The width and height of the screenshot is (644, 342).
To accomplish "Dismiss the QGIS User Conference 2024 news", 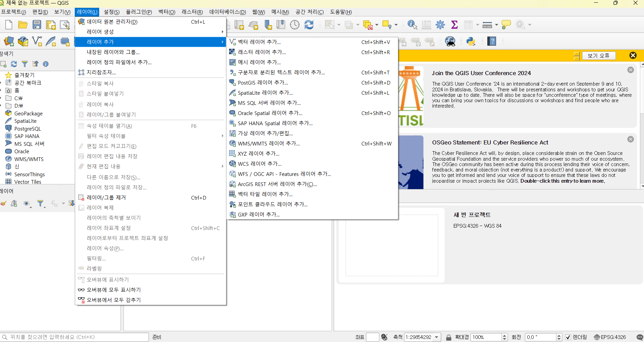I will point(630,70).
